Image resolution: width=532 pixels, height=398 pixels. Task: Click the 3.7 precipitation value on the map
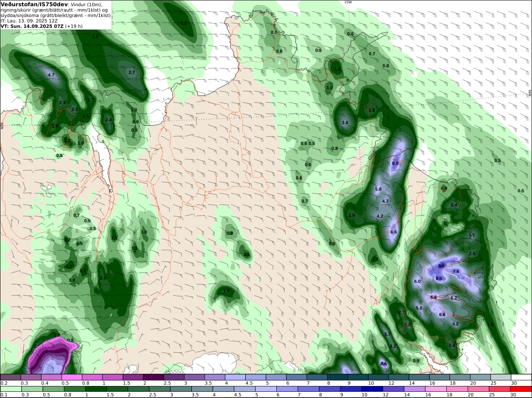(x=387, y=334)
